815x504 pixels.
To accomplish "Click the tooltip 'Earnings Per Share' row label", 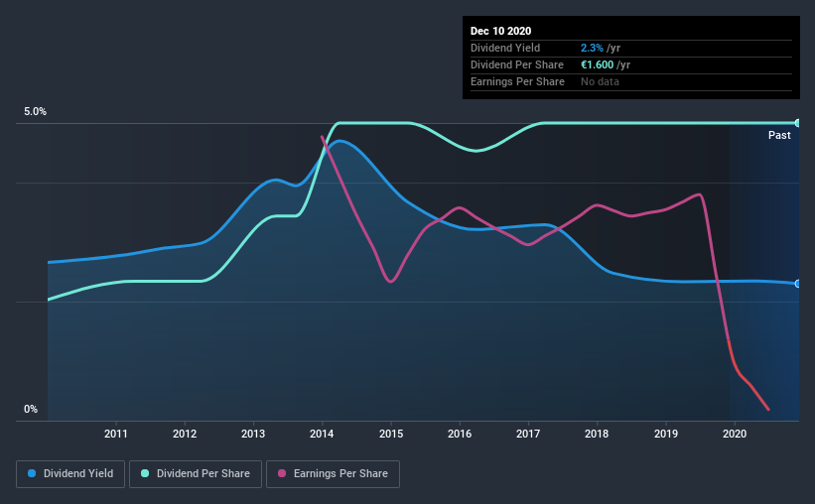I will [517, 81].
